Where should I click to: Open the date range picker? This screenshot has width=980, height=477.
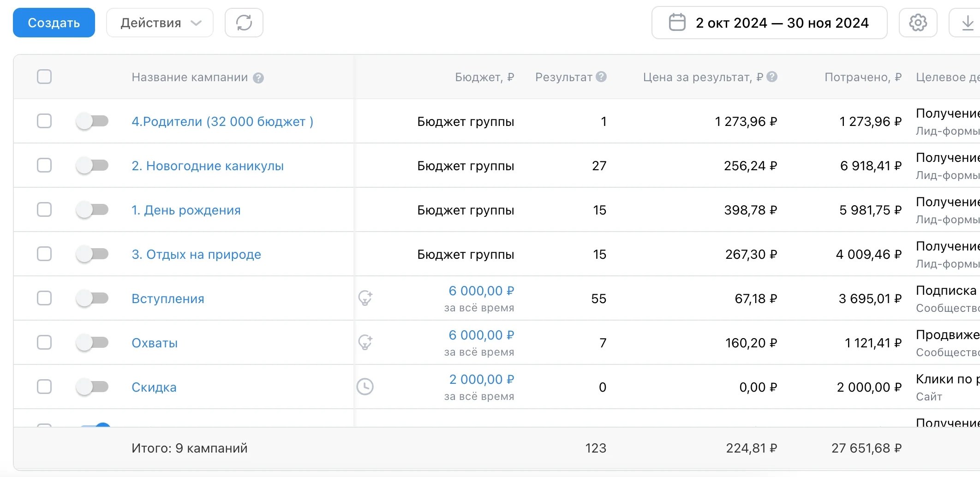point(769,23)
